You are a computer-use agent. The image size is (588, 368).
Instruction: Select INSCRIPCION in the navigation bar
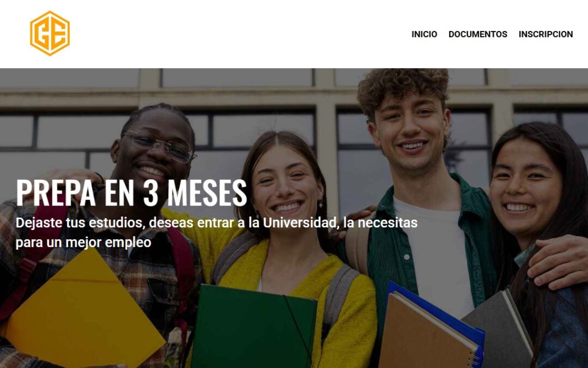point(546,34)
